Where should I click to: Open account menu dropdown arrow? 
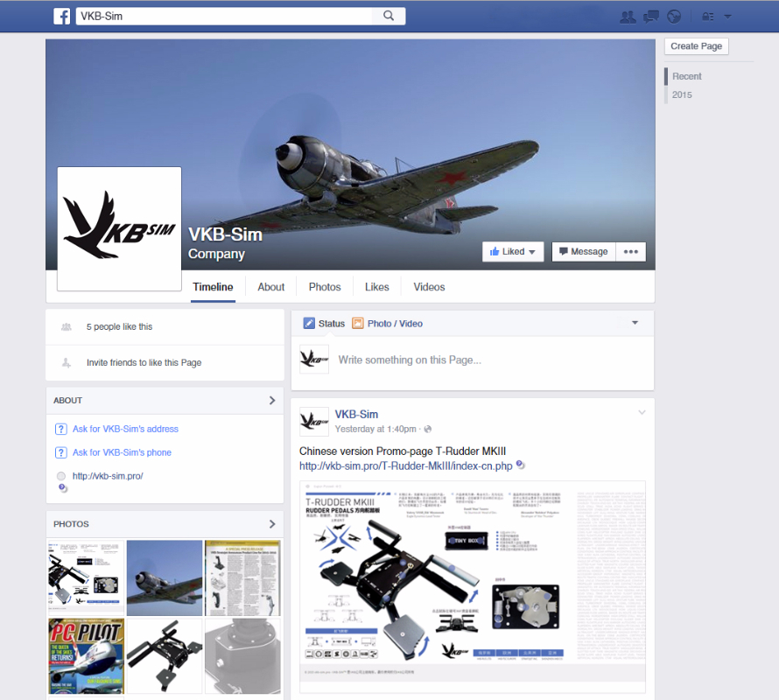(728, 17)
